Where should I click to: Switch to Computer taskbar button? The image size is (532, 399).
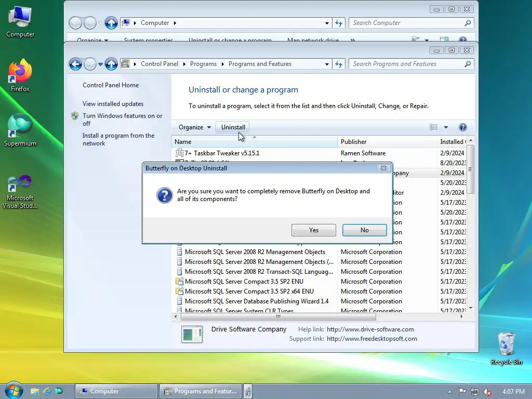coord(116,391)
